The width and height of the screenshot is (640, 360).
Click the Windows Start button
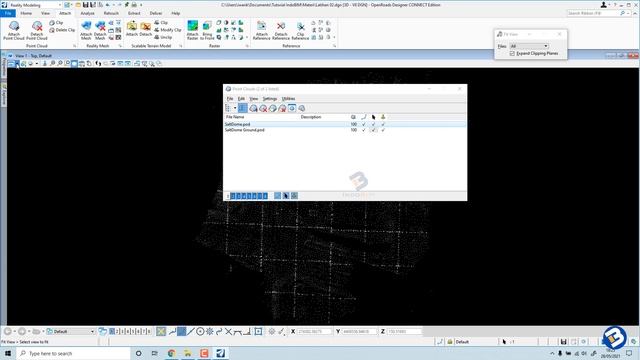[8, 353]
